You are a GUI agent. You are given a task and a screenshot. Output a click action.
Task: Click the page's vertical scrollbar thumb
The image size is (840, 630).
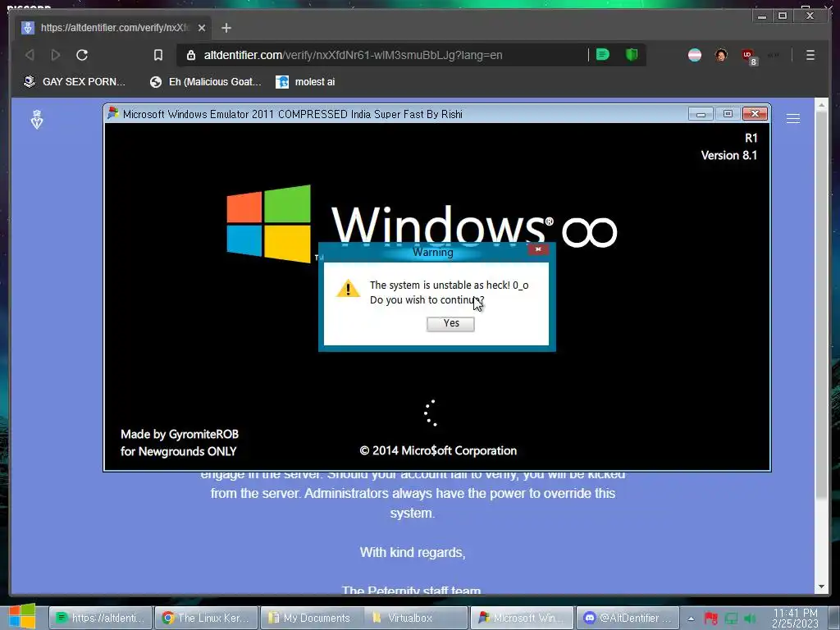click(x=821, y=305)
